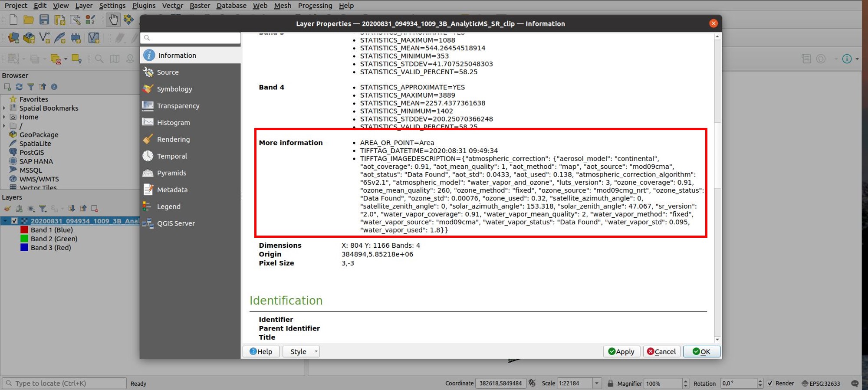
Task: Switch to the Transparency tab
Action: click(190, 105)
